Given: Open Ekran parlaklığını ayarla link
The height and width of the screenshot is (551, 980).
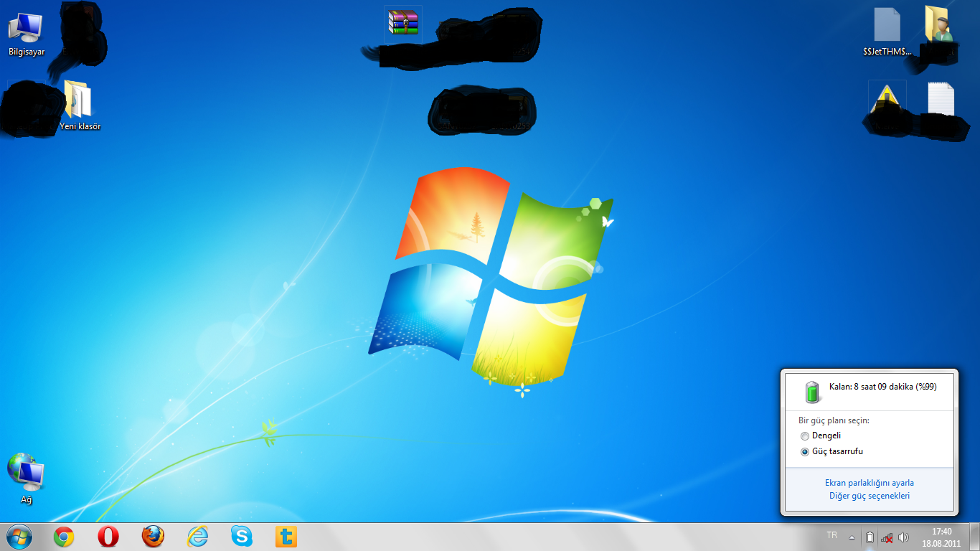Looking at the screenshot, I should coord(870,483).
